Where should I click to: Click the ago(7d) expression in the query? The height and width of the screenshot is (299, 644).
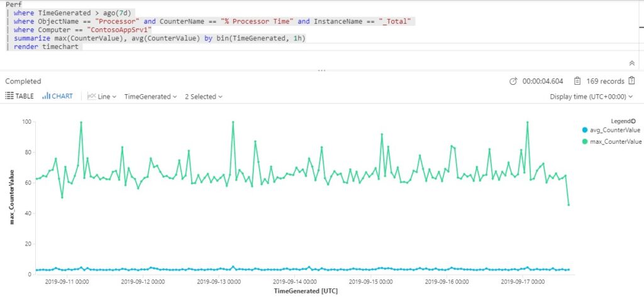tap(116, 13)
